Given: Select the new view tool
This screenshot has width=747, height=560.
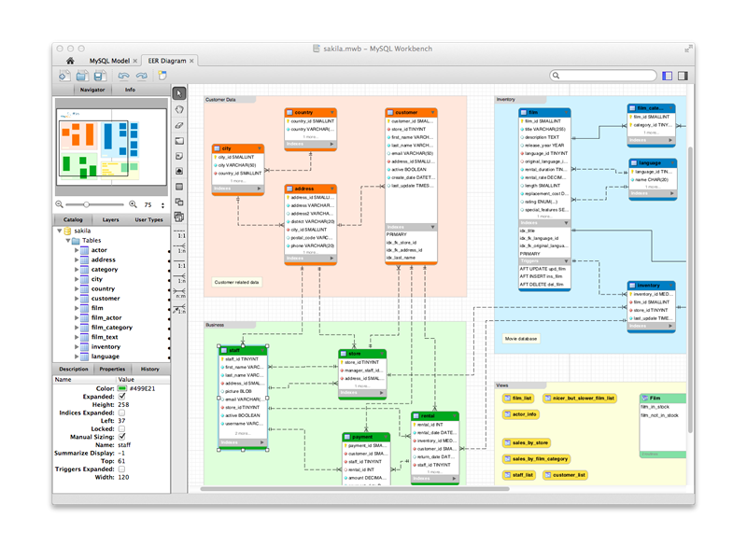Looking at the screenshot, I should [x=179, y=202].
